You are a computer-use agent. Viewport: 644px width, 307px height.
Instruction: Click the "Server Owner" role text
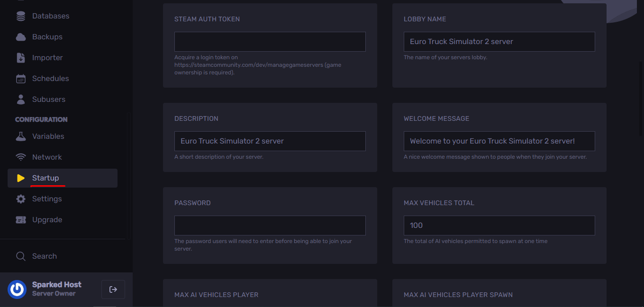click(x=54, y=294)
